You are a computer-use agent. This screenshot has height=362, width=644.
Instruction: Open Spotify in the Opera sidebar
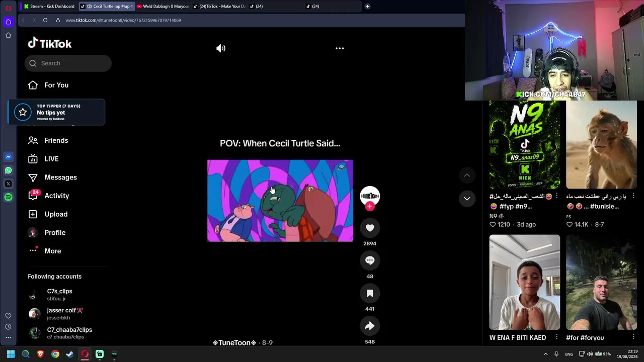(9, 198)
